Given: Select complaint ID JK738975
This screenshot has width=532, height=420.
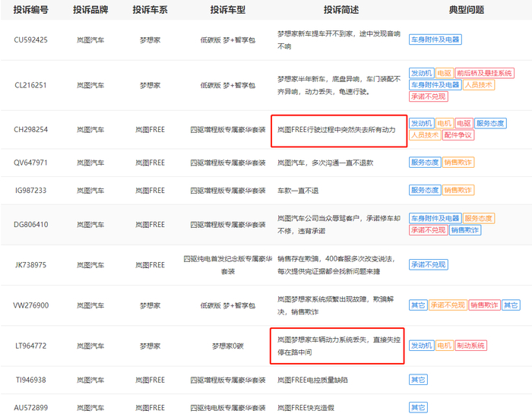Looking at the screenshot, I should click(x=31, y=265).
